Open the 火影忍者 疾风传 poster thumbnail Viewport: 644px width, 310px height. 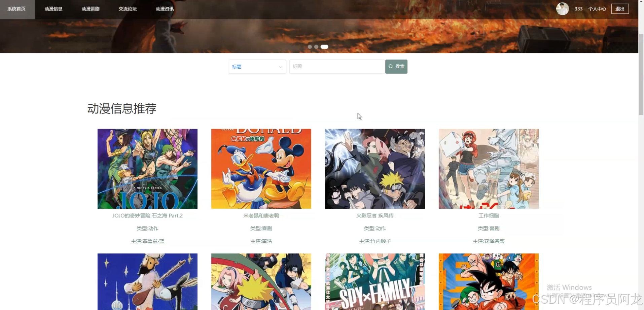point(375,169)
